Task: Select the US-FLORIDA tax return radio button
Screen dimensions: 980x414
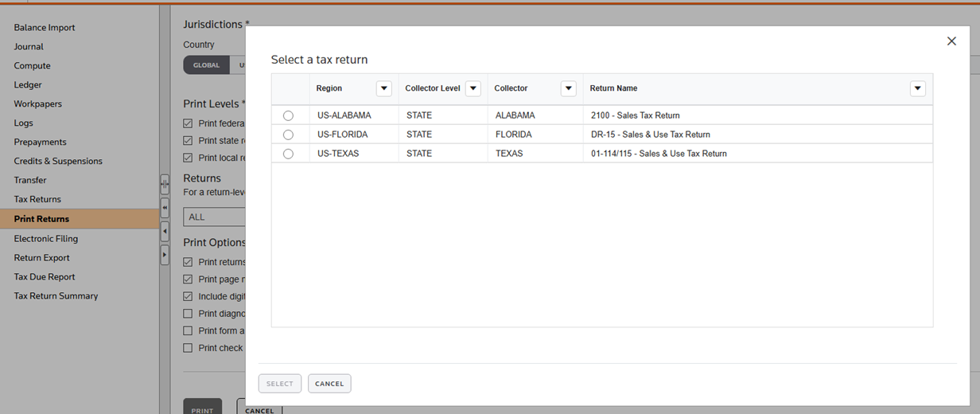Action: [x=288, y=135]
